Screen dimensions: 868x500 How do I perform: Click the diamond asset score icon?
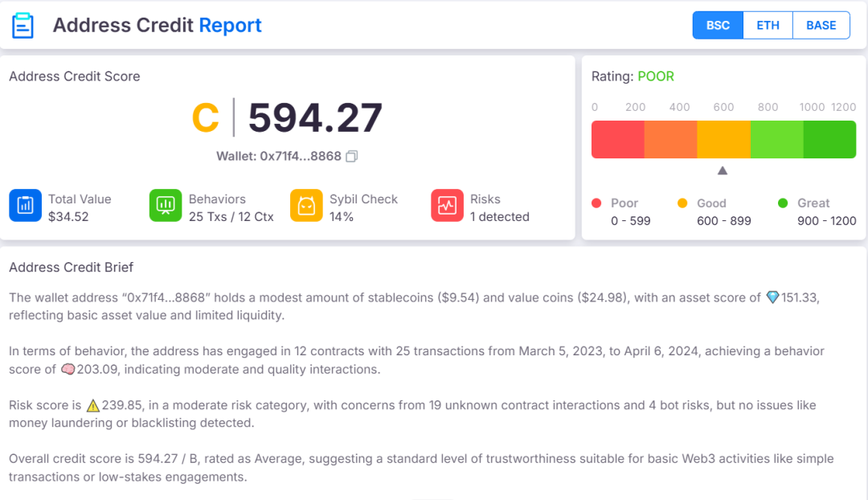pos(772,297)
